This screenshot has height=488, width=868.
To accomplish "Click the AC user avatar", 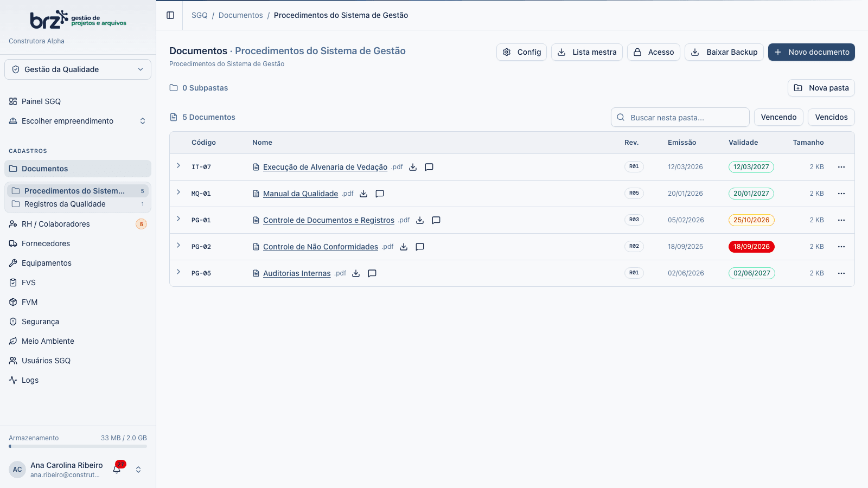I will 17,470.
